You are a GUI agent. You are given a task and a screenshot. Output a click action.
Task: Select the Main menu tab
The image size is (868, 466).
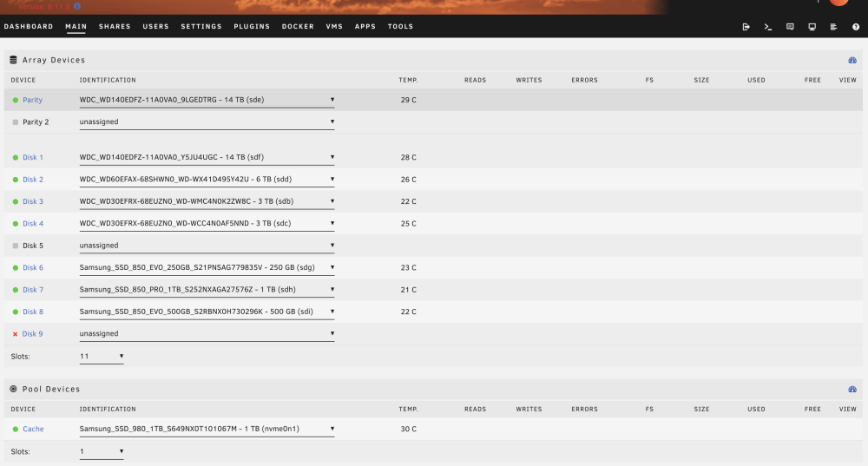click(76, 27)
